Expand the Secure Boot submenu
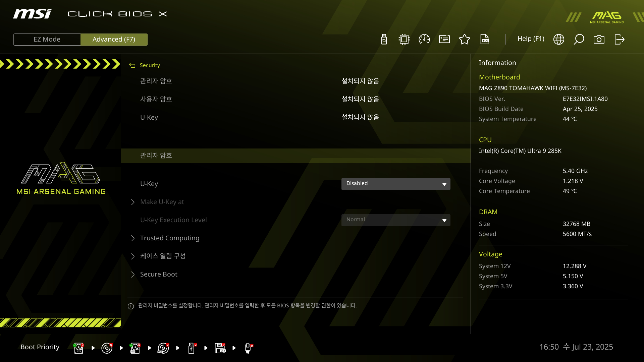The height and width of the screenshot is (362, 644). (x=158, y=274)
